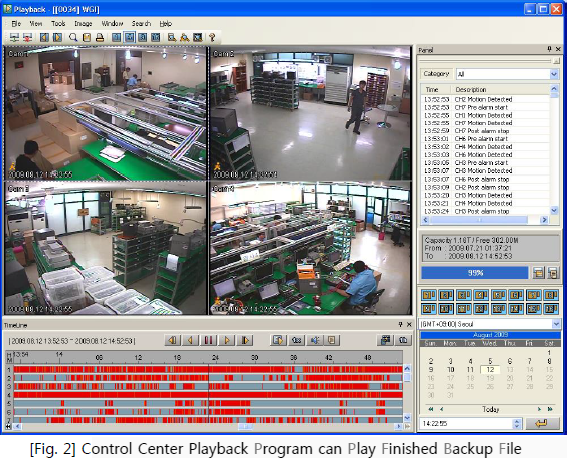This screenshot has height=458, width=567.
Task: Click the 14:22:55 time input field
Action: click(x=466, y=423)
